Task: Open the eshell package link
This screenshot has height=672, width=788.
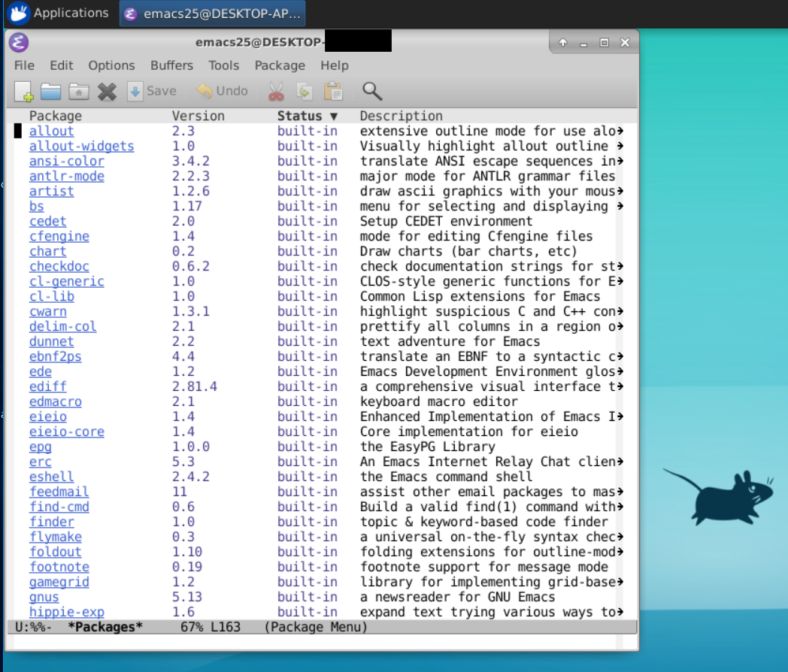Action: [51, 477]
